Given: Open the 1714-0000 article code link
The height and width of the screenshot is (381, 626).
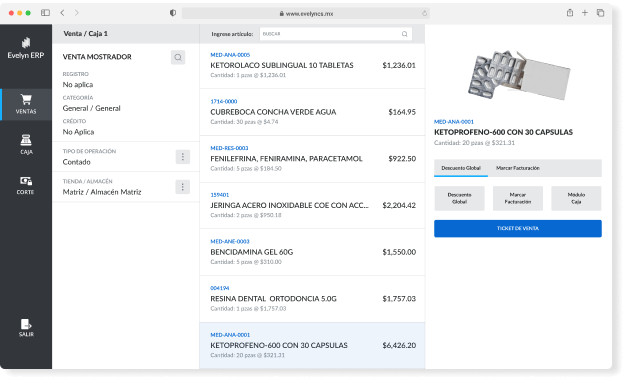Looking at the screenshot, I should 224,101.
